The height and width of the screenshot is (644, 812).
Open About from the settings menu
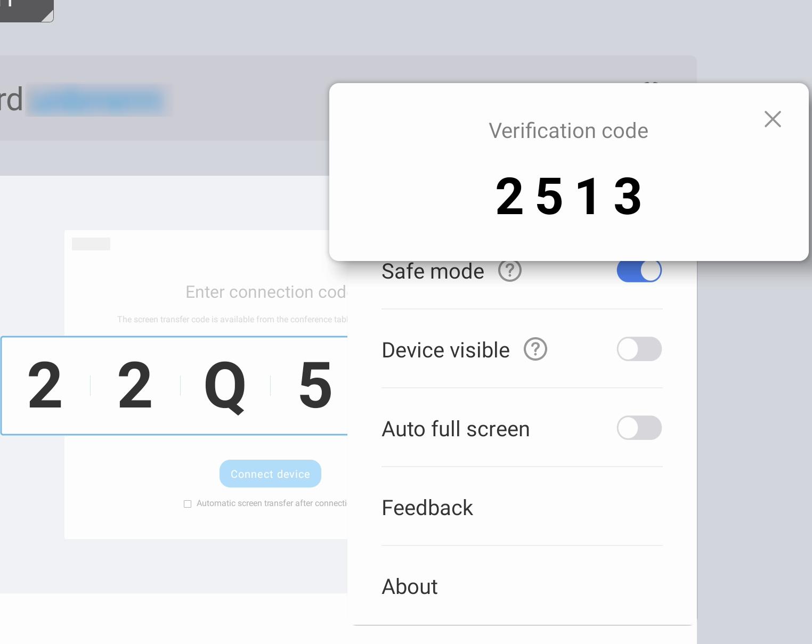coord(409,586)
